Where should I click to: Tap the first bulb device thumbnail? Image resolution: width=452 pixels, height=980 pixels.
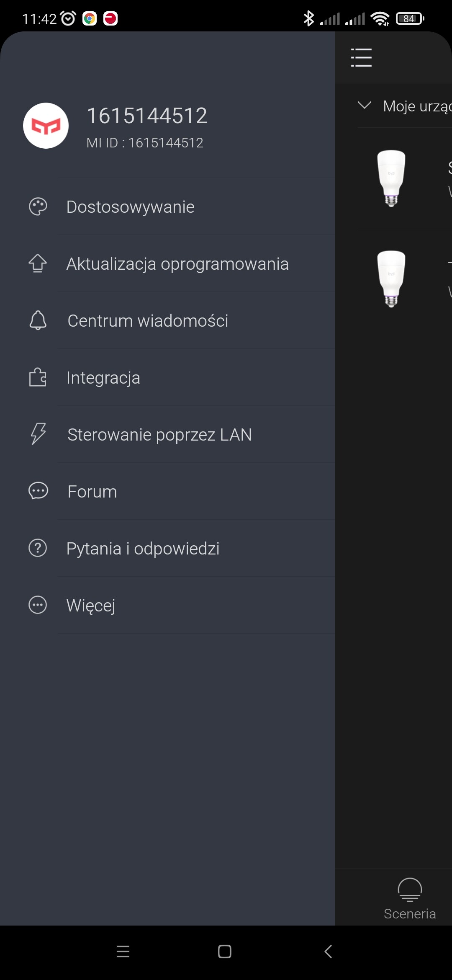[x=391, y=178]
